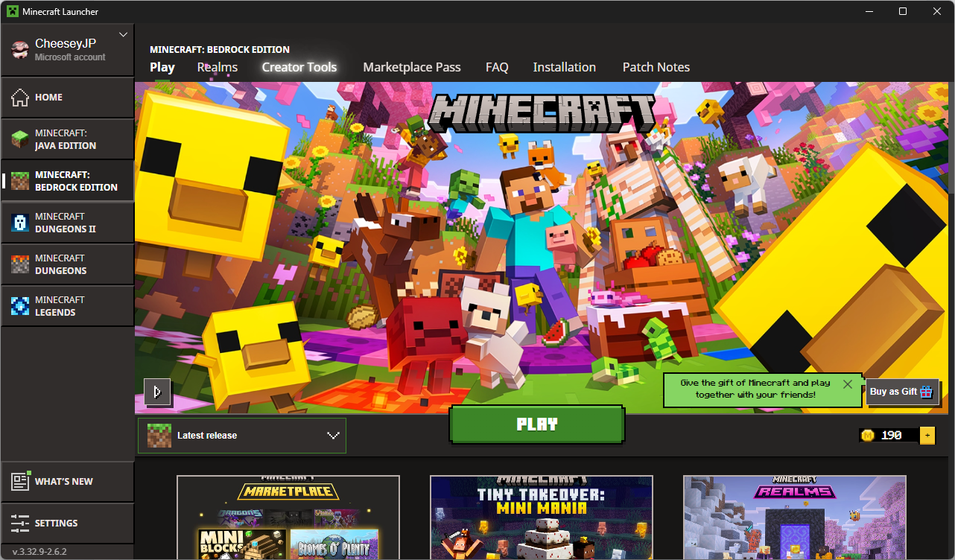The image size is (955, 560).
Task: Click the grass block icon in version selector
Action: tap(159, 436)
